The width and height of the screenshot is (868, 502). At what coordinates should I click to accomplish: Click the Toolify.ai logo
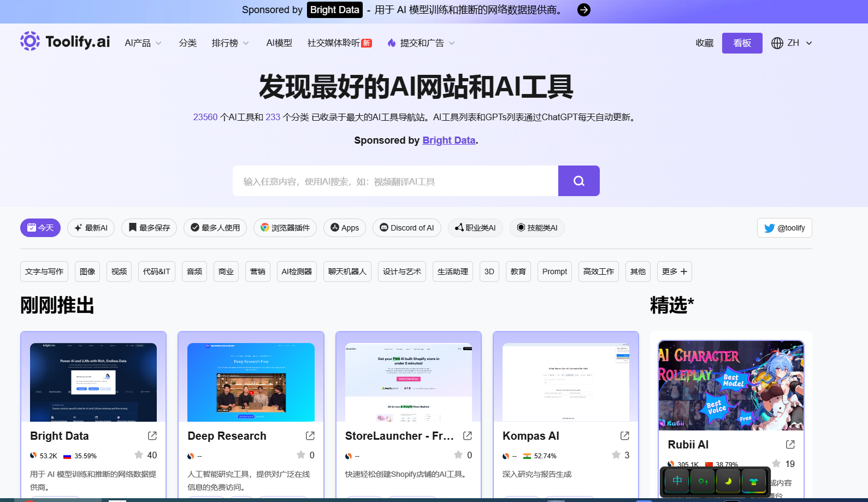coord(65,42)
